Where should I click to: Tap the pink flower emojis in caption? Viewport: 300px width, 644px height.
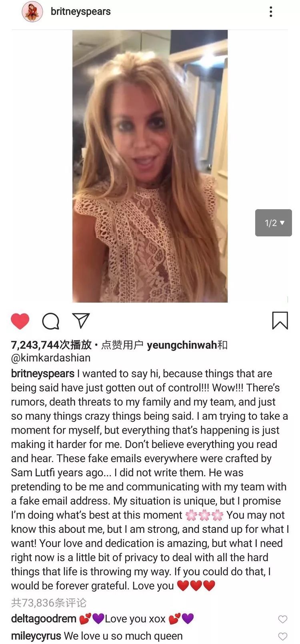204,515
